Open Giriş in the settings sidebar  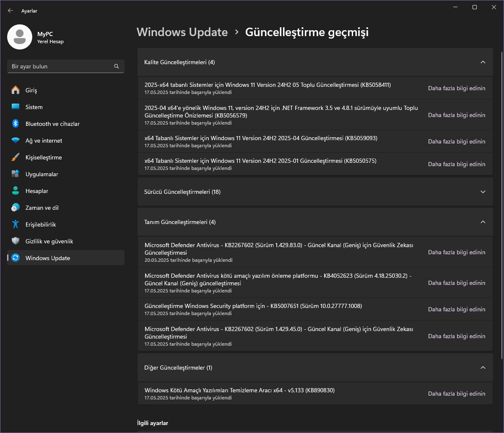(66, 90)
